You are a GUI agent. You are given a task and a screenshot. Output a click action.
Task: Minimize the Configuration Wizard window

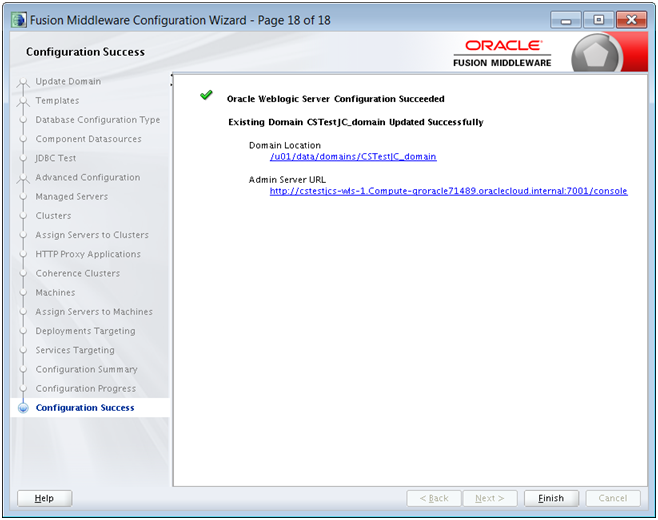[566, 20]
